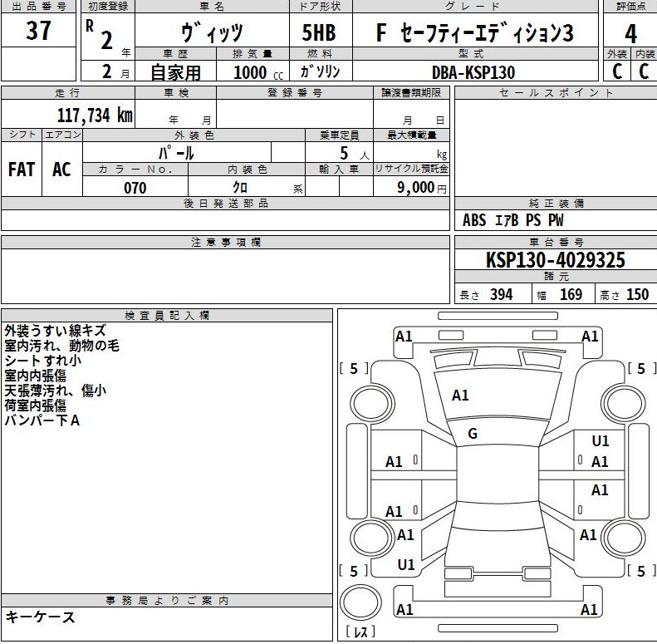
Task: Select the 譲渡書類期限 header
Action: (x=411, y=93)
